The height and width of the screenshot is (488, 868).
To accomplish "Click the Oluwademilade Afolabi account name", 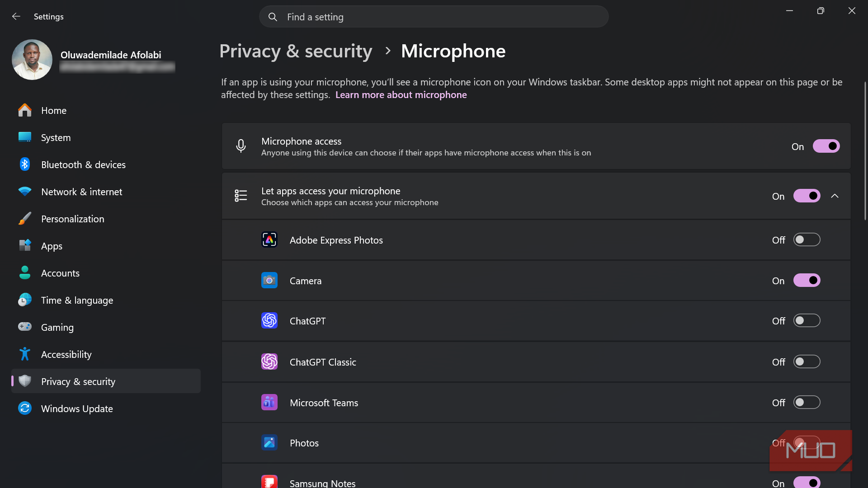I will coord(111,55).
